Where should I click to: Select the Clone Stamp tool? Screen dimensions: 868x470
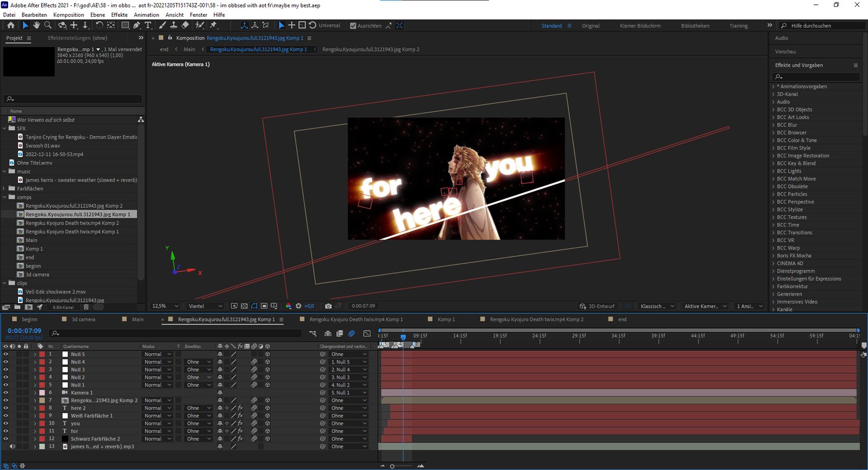pos(174,25)
